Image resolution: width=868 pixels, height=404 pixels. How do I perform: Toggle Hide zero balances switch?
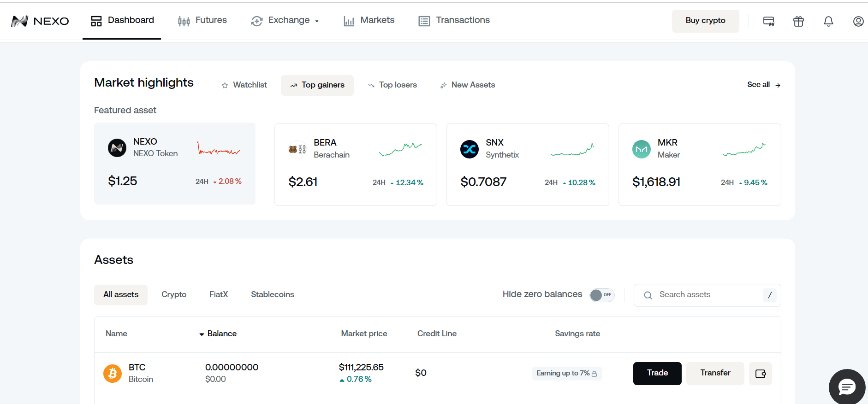(602, 295)
